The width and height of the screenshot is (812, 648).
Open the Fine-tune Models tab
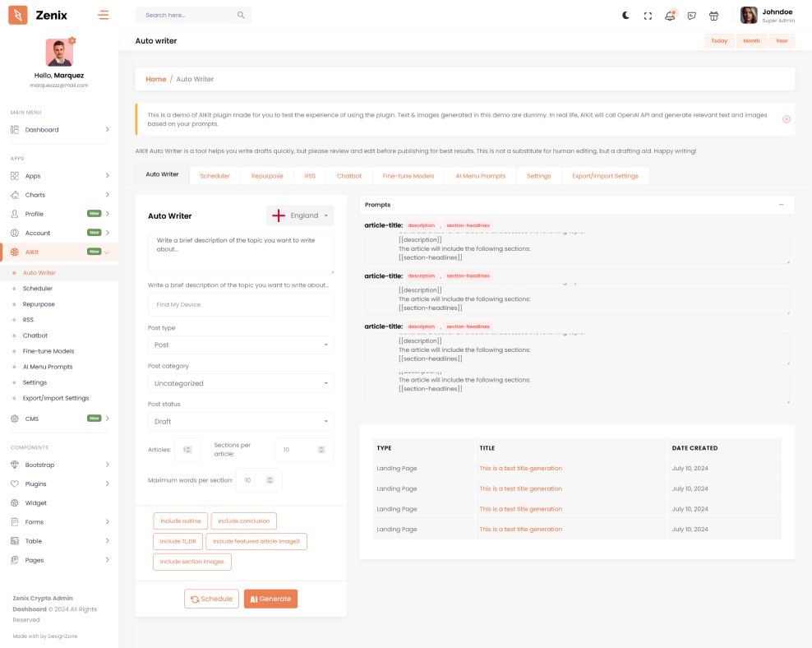tap(408, 175)
